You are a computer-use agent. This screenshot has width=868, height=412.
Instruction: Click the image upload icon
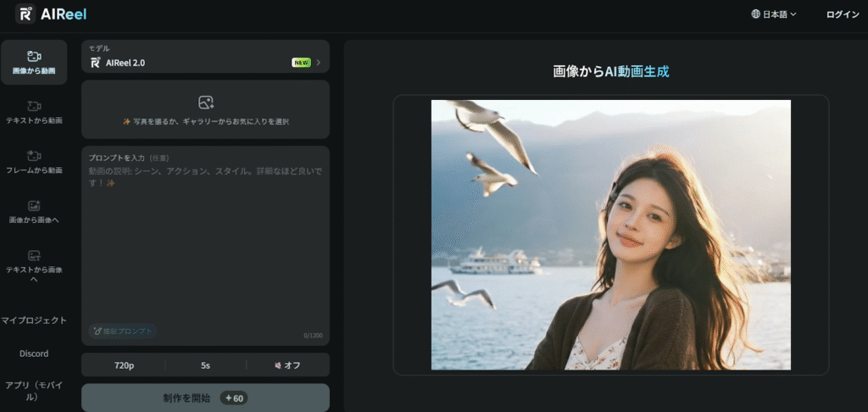click(x=206, y=103)
